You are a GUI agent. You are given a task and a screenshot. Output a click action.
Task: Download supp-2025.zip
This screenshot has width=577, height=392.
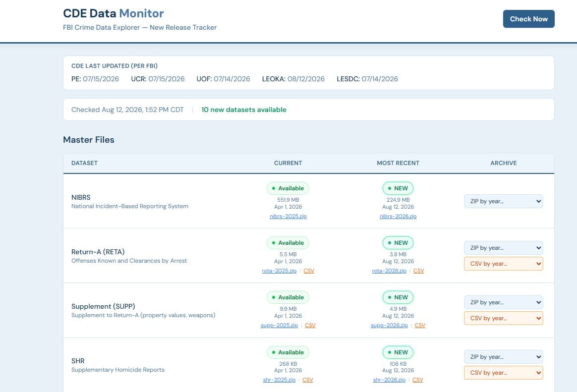[x=279, y=325]
